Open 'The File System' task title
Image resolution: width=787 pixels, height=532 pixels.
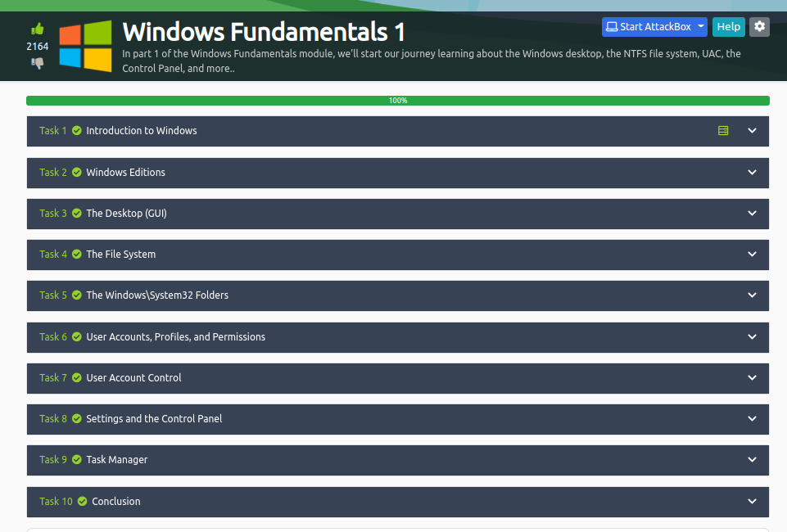[121, 255]
